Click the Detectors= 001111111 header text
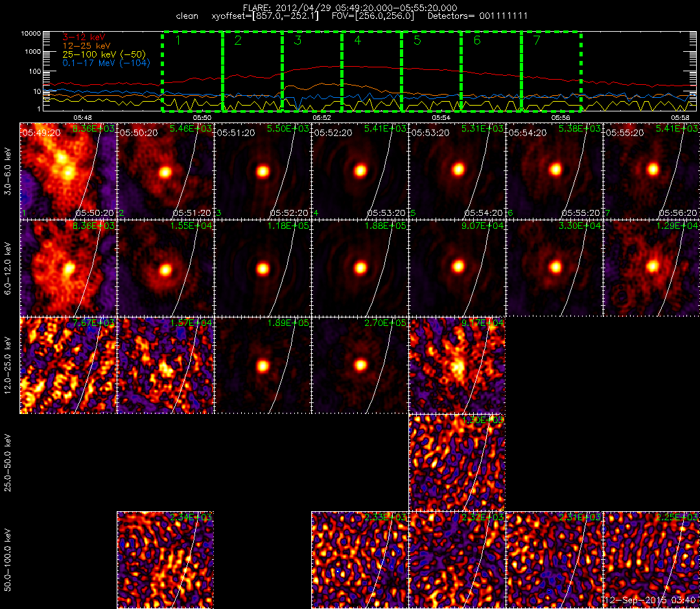The height and width of the screenshot is (609, 700). coord(478,16)
